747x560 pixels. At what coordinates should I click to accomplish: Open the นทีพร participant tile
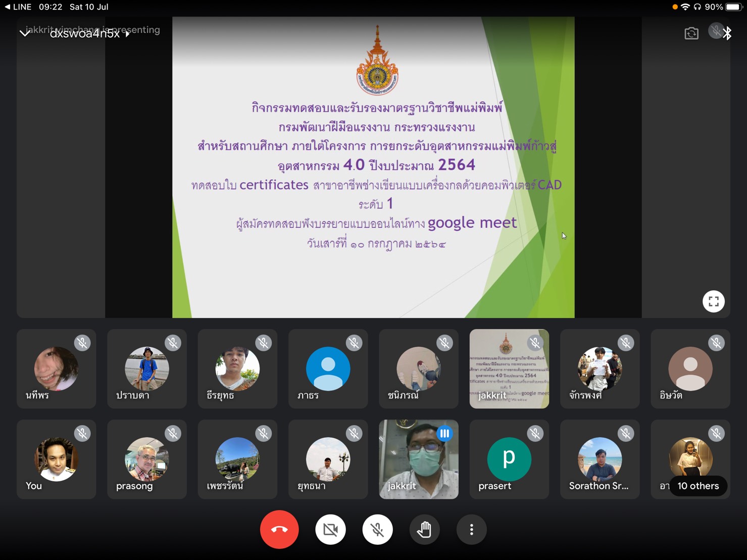coord(56,369)
